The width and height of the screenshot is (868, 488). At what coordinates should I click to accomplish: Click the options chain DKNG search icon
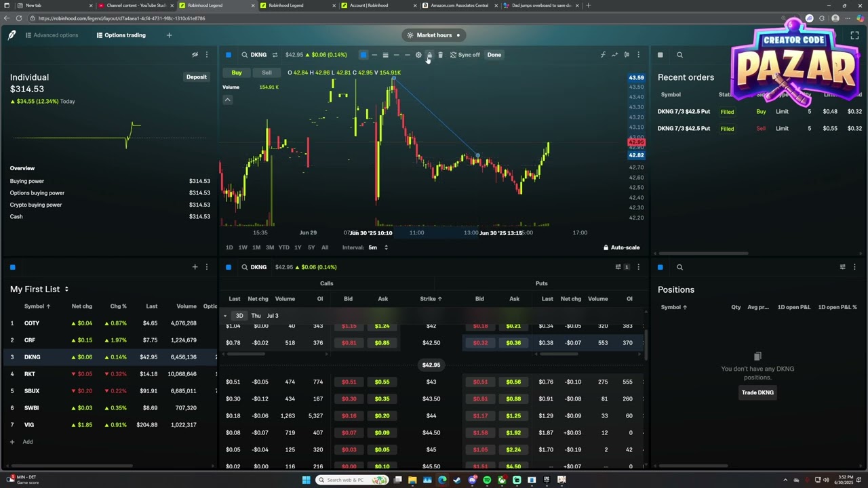tap(245, 267)
